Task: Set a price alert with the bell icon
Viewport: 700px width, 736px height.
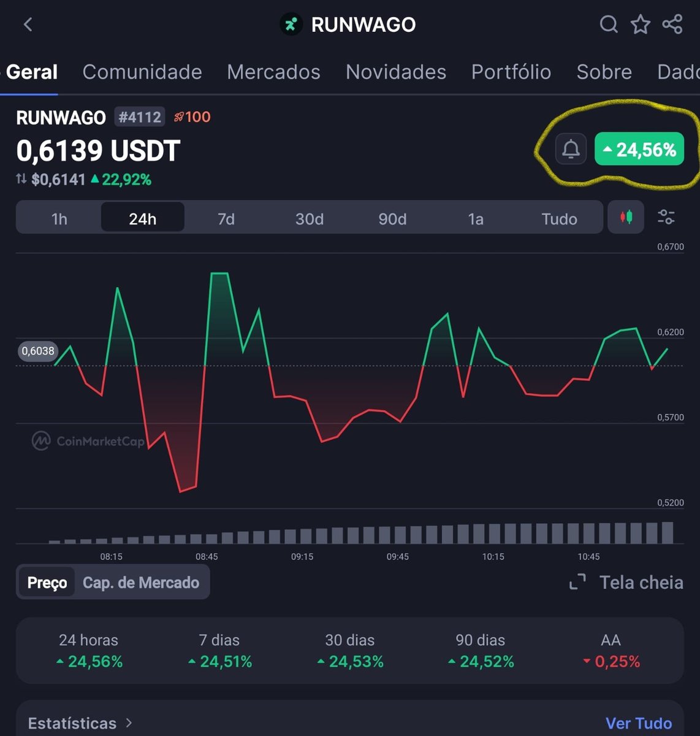Action: click(571, 149)
